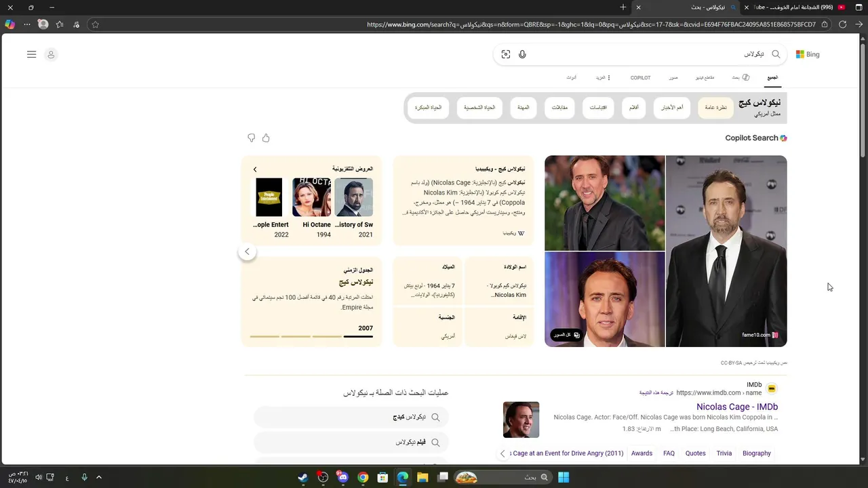Switch to the COPILOT tab

(x=640, y=78)
